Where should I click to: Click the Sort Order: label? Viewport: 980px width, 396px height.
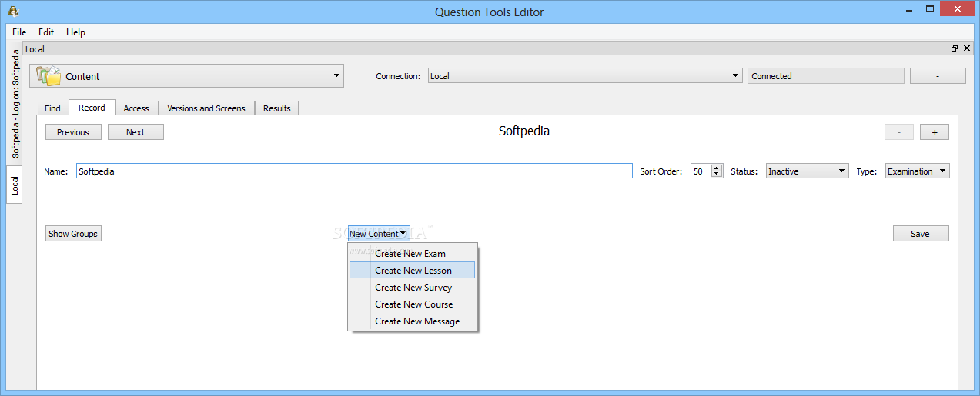click(x=661, y=171)
